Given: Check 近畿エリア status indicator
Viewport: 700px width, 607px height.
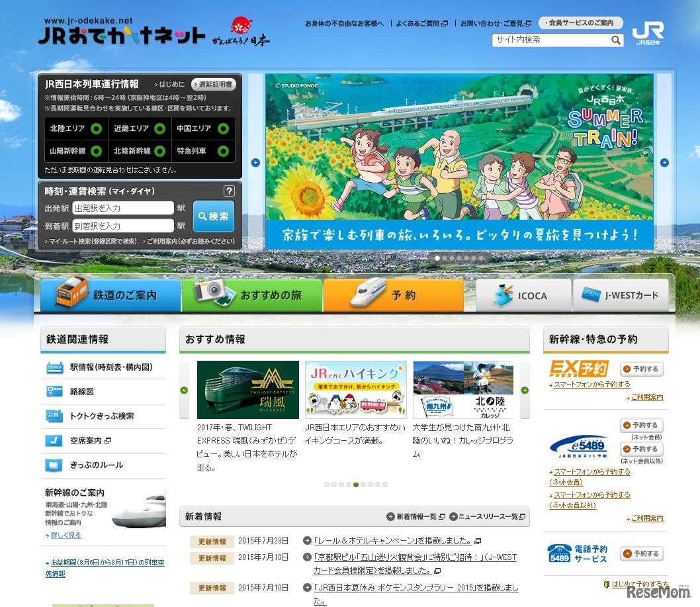Looking at the screenshot, I should pyautogui.click(x=160, y=128).
